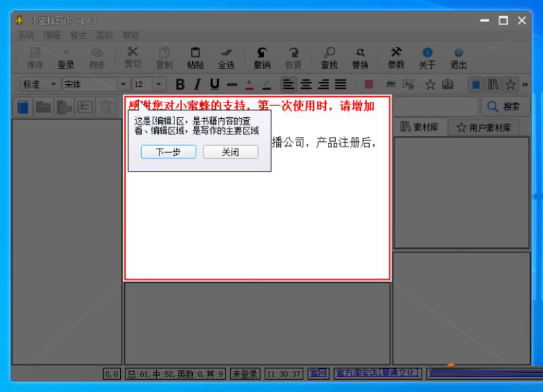Pick the font color swatch (red A)
This screenshot has width=543, height=392.
point(249,84)
